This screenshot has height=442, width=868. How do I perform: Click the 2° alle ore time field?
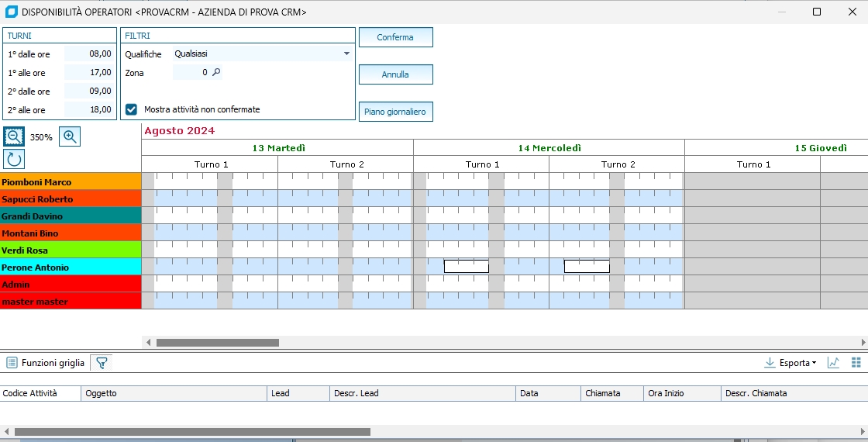(89, 110)
